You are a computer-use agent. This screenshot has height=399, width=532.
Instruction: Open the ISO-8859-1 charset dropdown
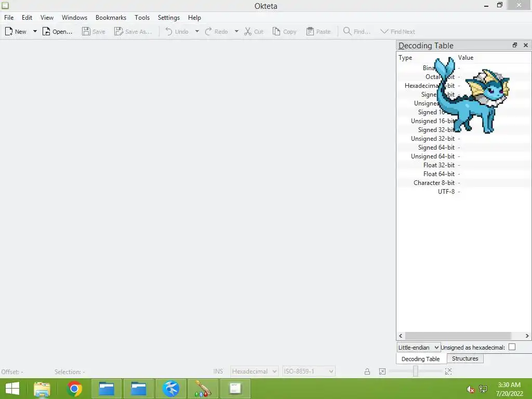(309, 371)
